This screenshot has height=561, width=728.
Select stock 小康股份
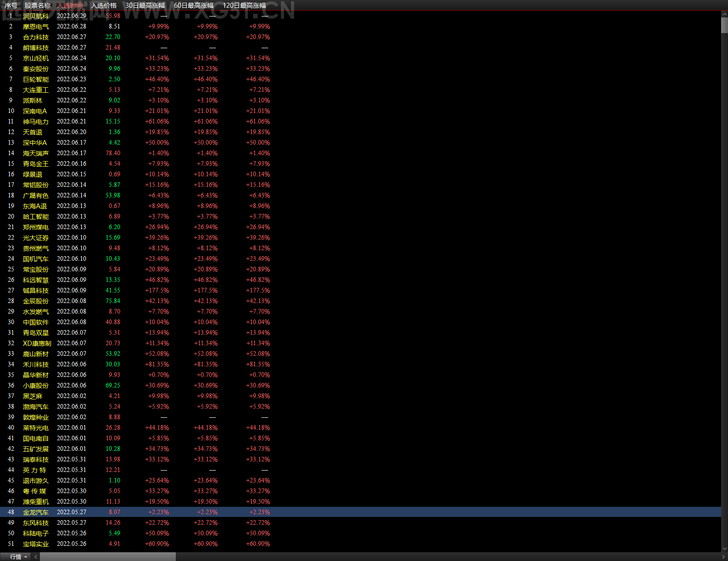[36, 386]
